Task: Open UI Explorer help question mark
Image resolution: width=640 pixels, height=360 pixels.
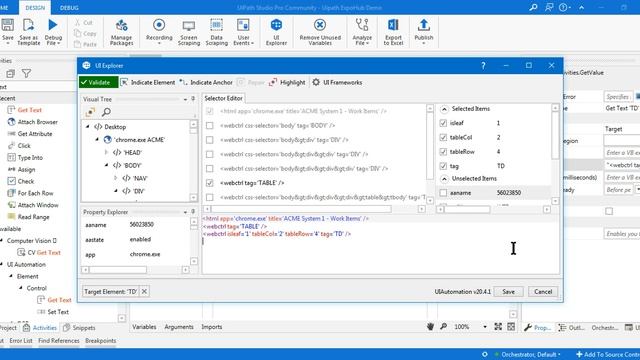Action: (483, 65)
